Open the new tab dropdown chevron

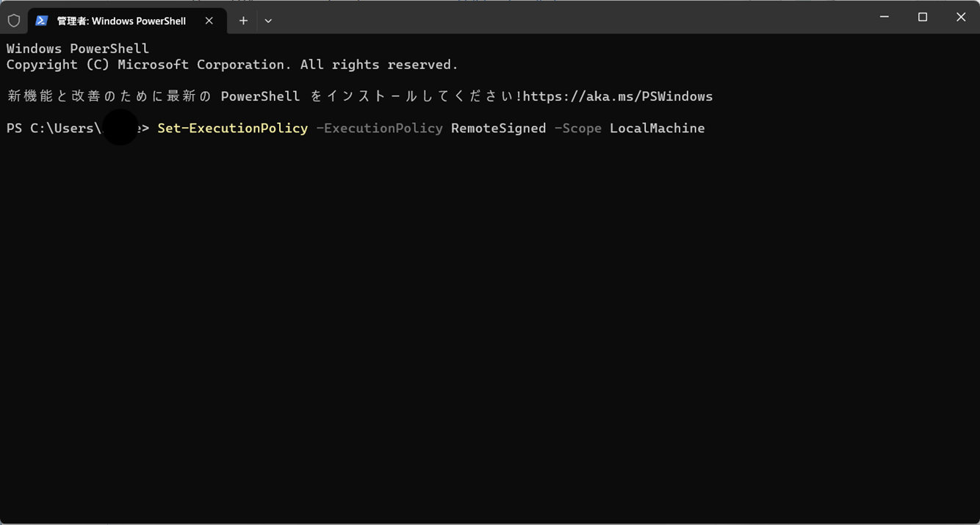(268, 21)
